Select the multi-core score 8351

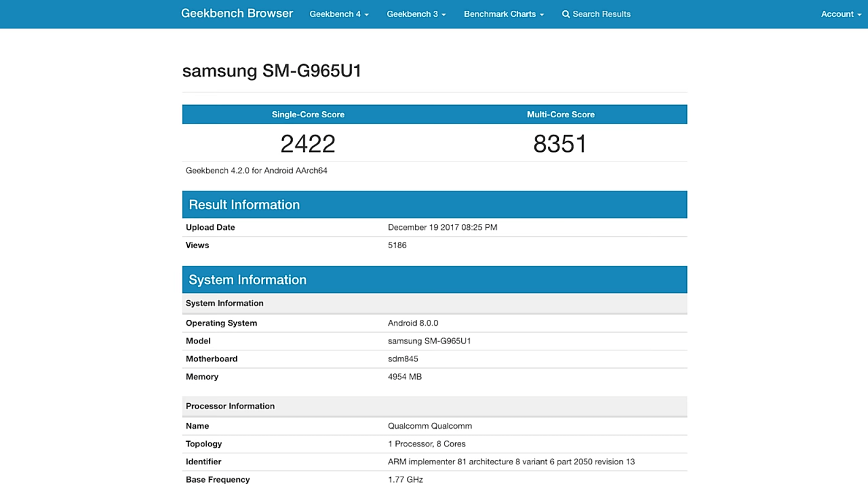(560, 144)
